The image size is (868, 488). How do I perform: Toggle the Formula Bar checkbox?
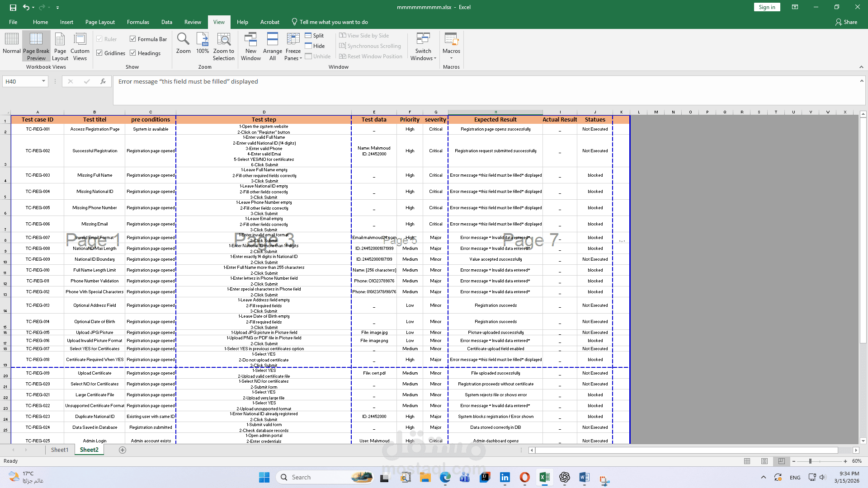pos(133,39)
